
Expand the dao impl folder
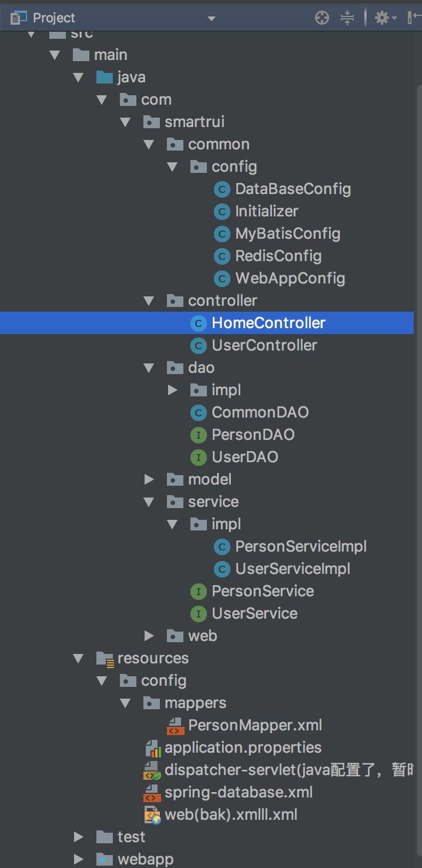pyautogui.click(x=173, y=390)
